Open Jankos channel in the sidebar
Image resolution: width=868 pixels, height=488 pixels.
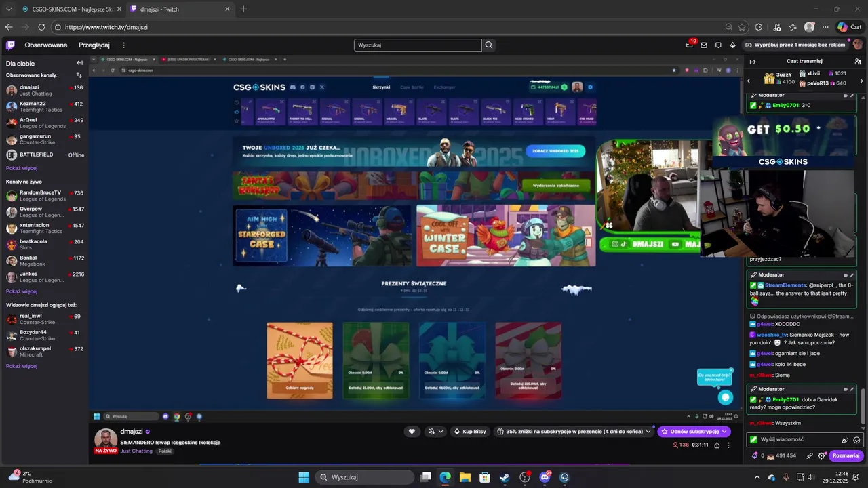44,277
